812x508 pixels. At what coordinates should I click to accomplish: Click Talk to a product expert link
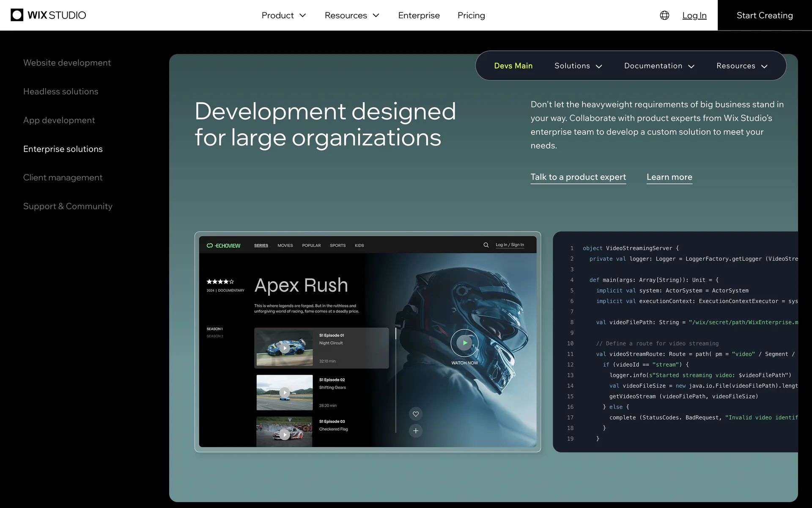pyautogui.click(x=578, y=177)
